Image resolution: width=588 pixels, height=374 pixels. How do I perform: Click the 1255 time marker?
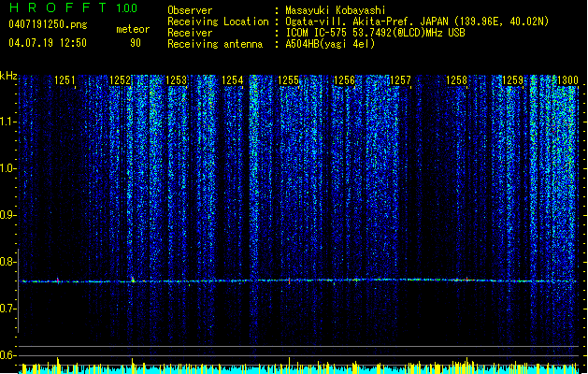288,80
